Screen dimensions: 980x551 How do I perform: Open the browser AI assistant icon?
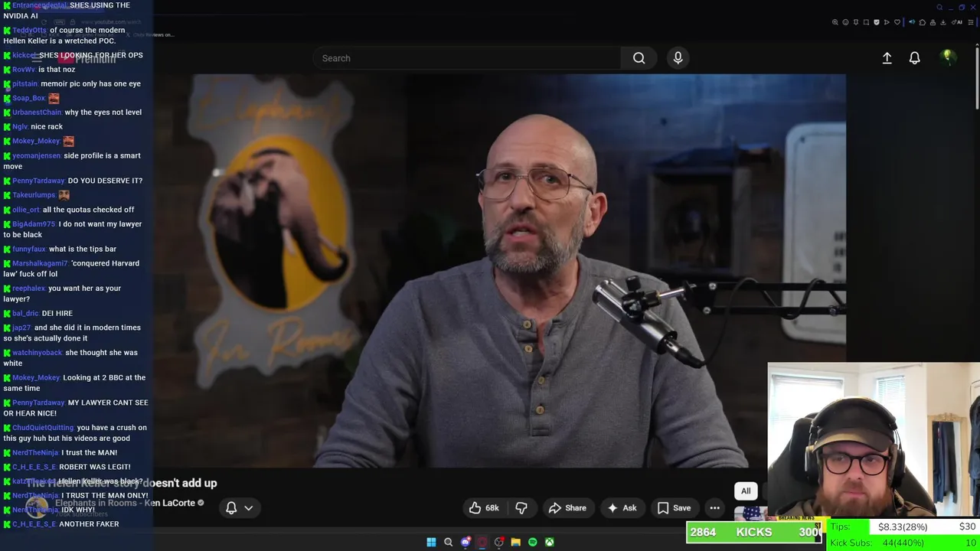[x=956, y=22]
